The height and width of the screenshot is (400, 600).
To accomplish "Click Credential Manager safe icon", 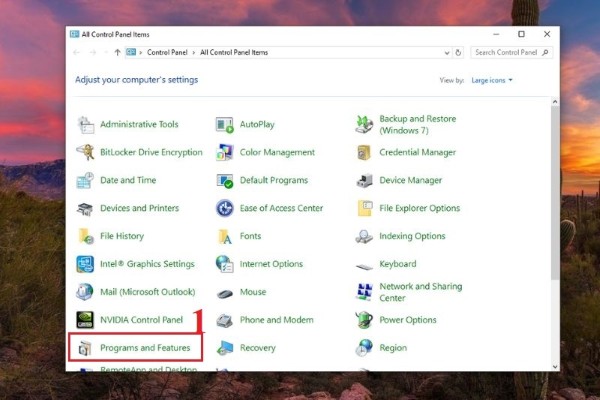I will coord(364,152).
